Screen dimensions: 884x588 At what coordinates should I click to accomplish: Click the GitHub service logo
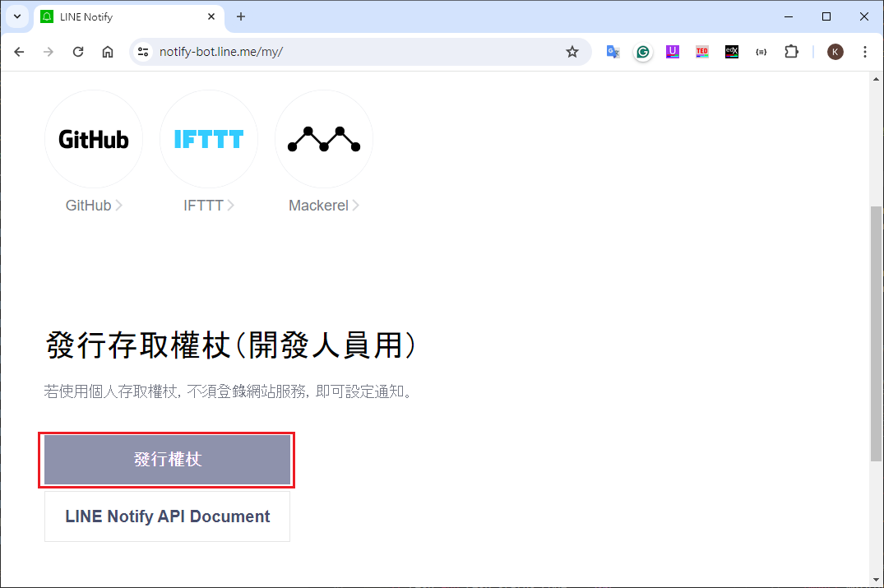tap(94, 140)
